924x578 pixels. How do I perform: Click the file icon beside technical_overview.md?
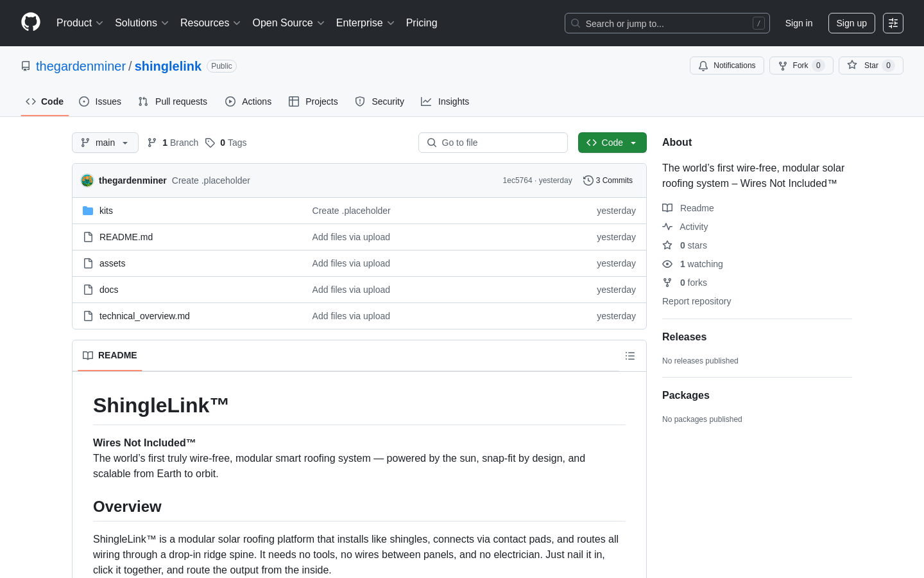(x=88, y=316)
